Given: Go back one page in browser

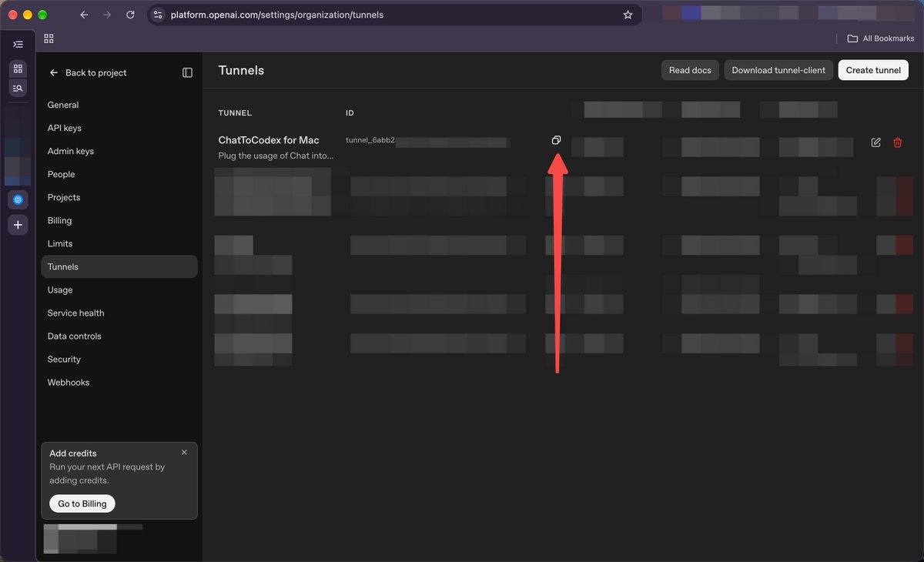Looking at the screenshot, I should coord(84,15).
